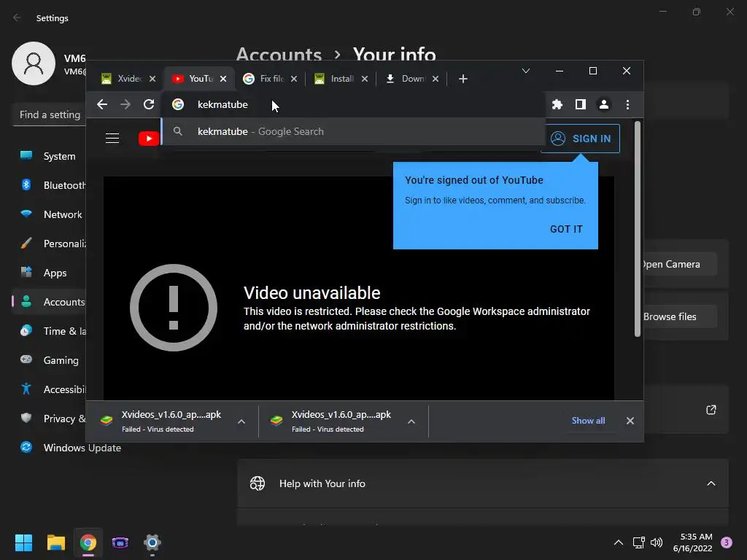747x560 pixels.
Task: Switch to the Downloads tab
Action: (406, 79)
